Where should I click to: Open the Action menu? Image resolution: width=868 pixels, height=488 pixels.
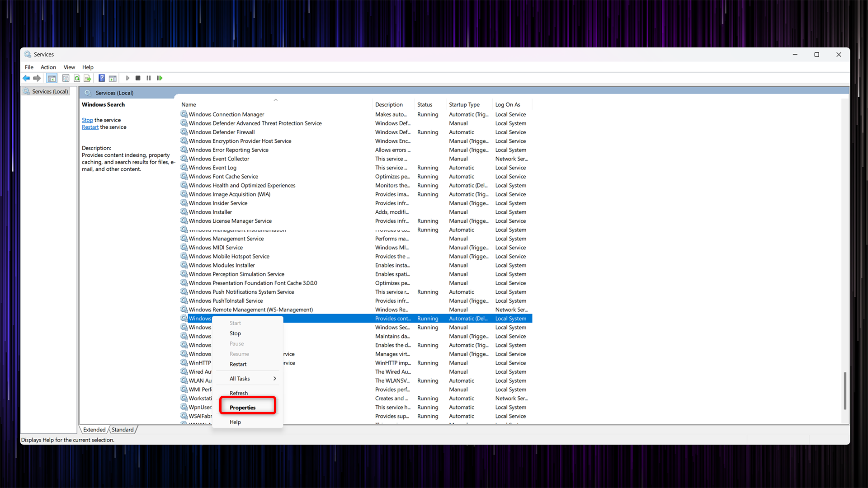(x=48, y=67)
